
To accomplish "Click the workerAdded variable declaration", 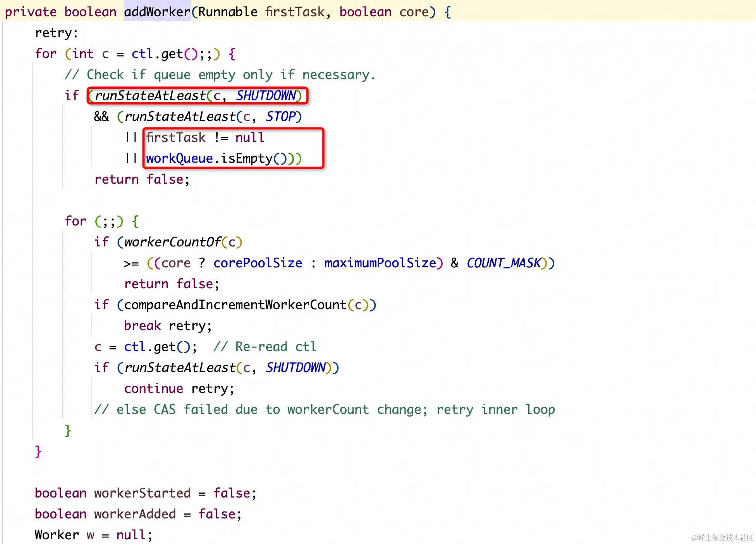I will [x=135, y=514].
